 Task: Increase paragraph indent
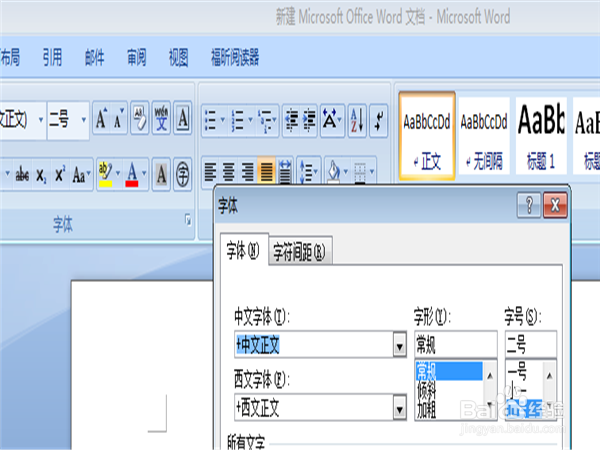click(309, 121)
